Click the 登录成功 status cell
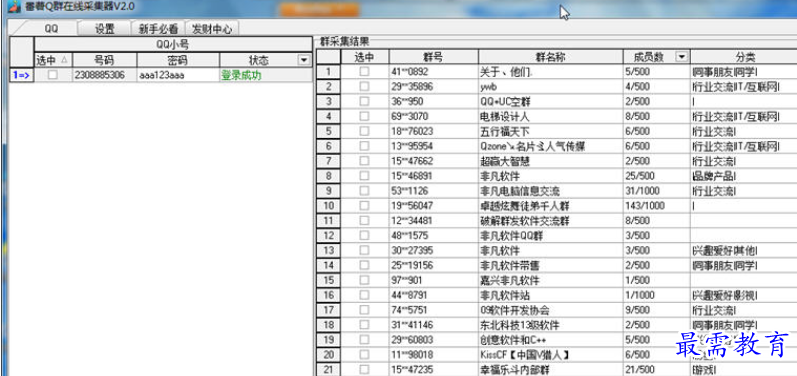Viewport: 797px width, 376px height. (266, 75)
